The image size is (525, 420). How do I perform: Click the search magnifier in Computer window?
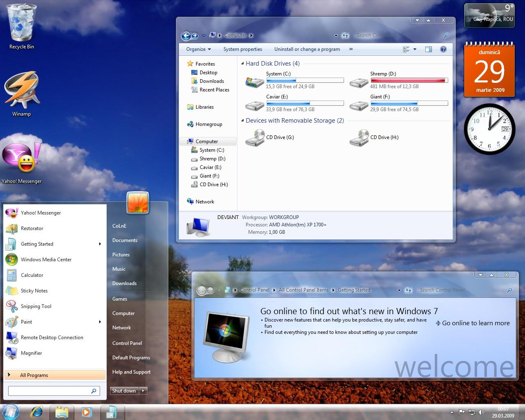pos(446,35)
